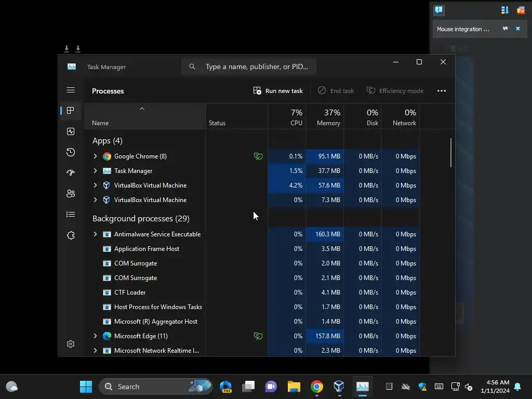The width and height of the screenshot is (532, 399).
Task: Open the Users sidebar icon
Action: point(71,193)
